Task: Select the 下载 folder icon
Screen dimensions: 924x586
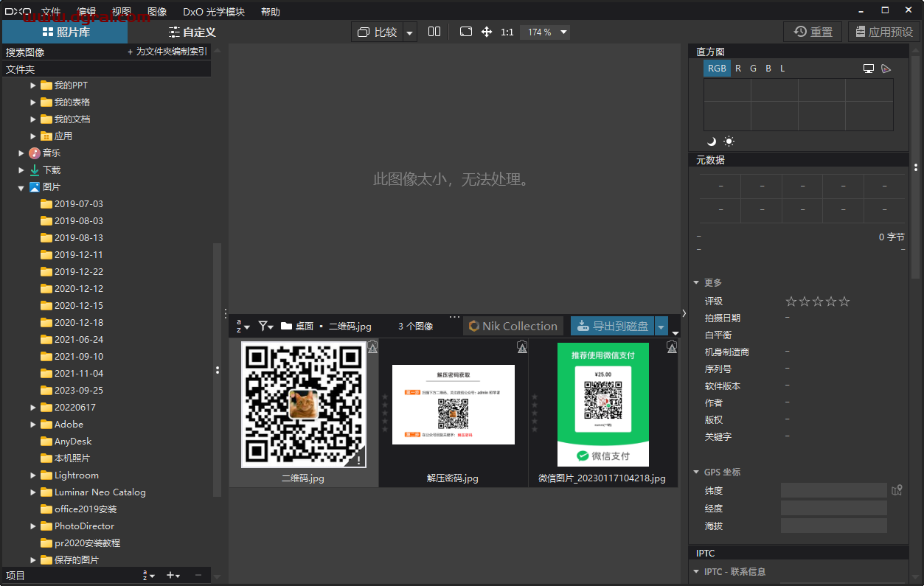Action: 35,170
